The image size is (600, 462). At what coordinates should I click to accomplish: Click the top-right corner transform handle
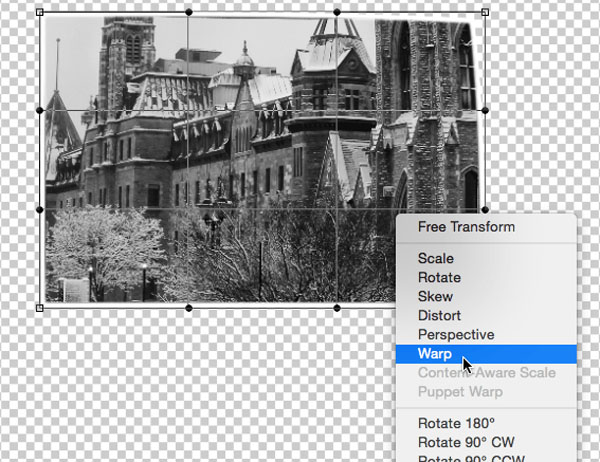point(485,12)
